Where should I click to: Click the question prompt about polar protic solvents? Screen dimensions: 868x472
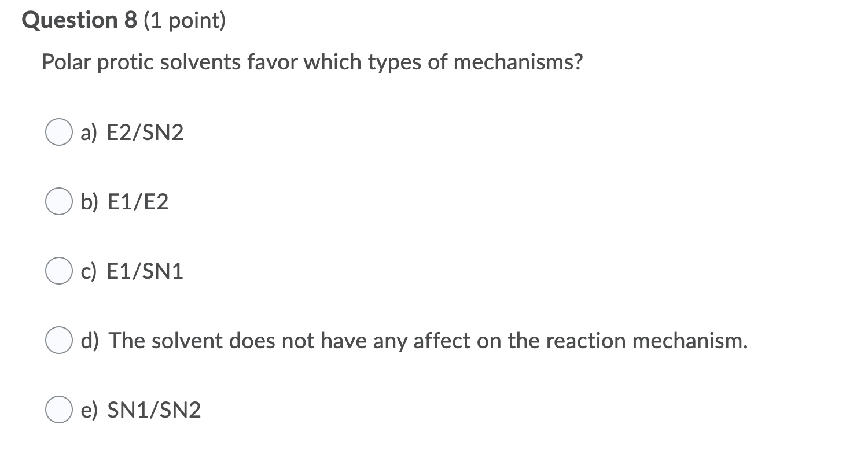click(312, 62)
